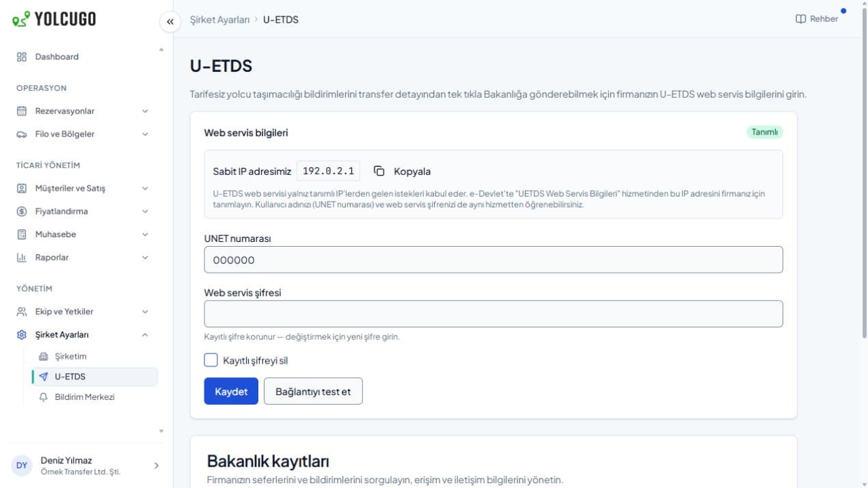868x488 pixels.
Task: Open Bildirim Merkezi submenu item
Action: point(94,397)
